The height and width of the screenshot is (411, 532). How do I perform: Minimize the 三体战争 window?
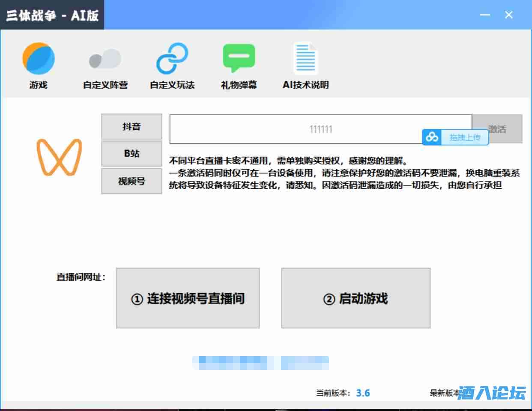pos(485,15)
